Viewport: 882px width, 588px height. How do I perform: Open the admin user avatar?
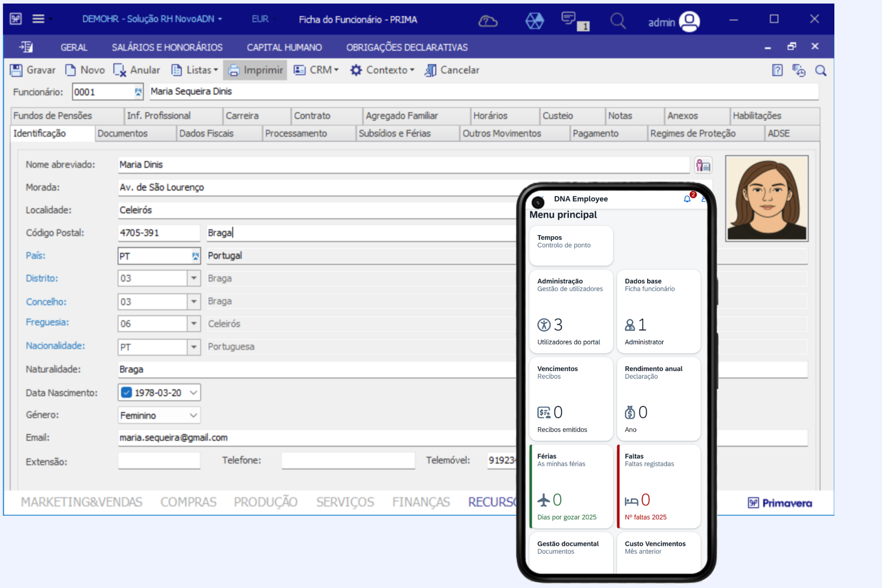click(690, 21)
